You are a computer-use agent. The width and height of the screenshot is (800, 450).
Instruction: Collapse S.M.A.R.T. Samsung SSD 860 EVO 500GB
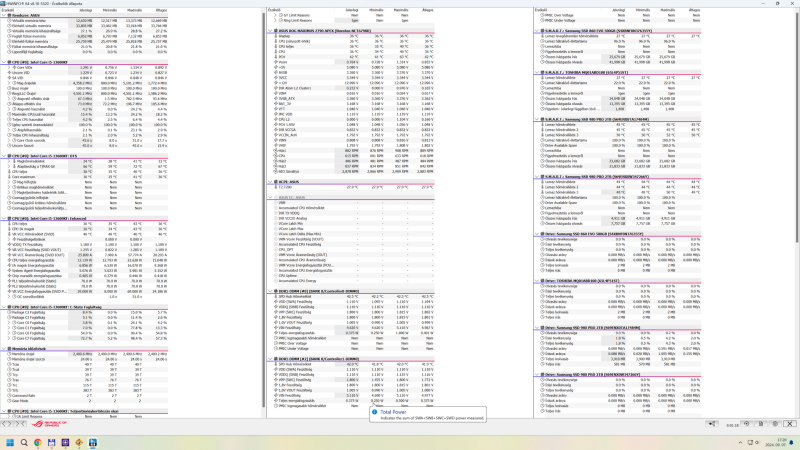(x=537, y=31)
